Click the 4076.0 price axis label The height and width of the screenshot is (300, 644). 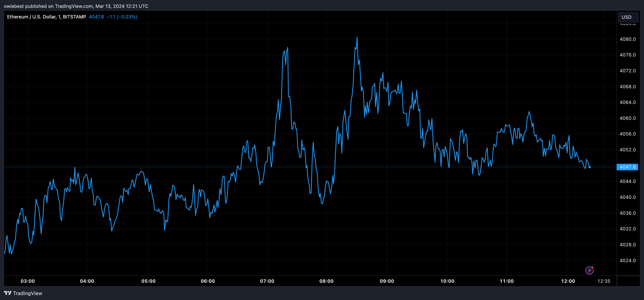(628, 55)
